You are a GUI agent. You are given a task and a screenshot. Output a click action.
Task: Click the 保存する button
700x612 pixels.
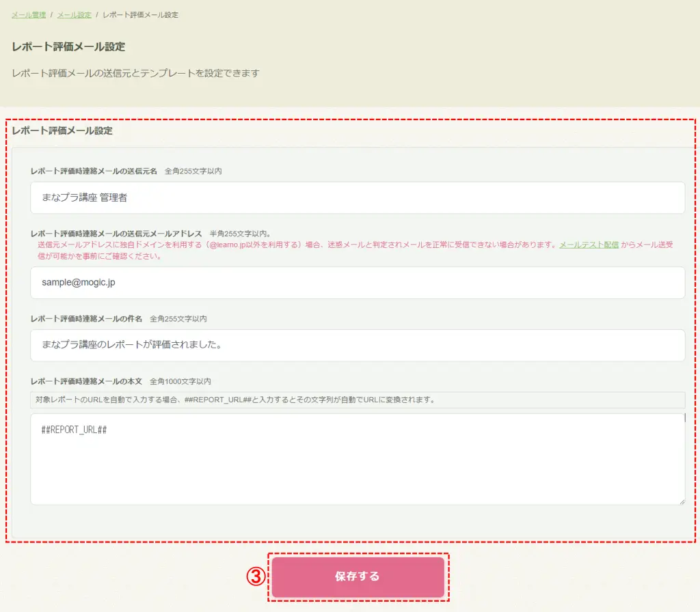[358, 576]
